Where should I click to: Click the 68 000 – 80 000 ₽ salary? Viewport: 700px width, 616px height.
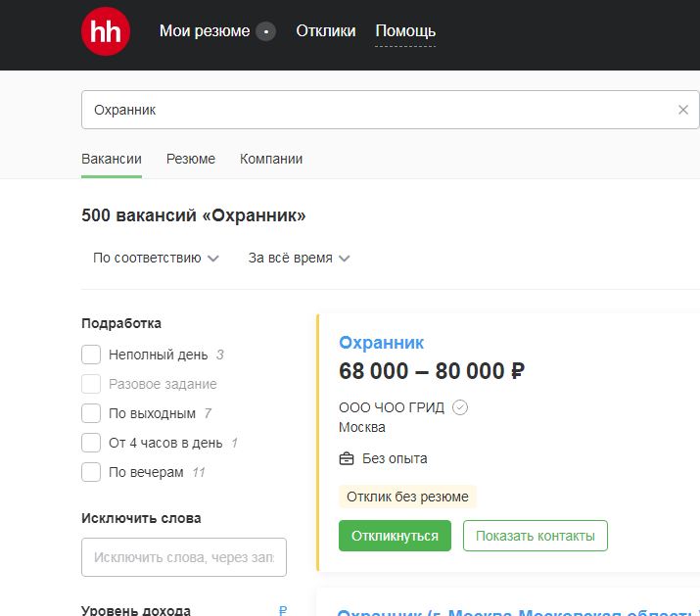pos(432,371)
